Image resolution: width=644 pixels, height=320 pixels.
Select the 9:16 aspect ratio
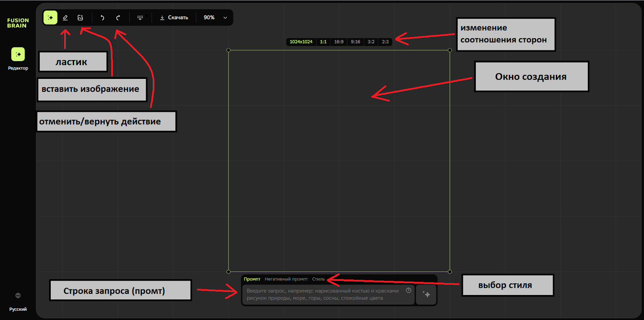(x=355, y=42)
